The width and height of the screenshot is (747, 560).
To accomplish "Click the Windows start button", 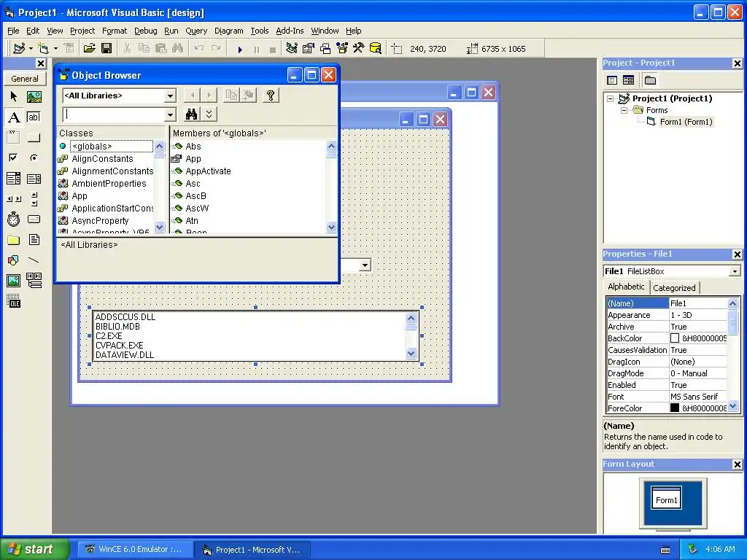I will (x=35, y=549).
